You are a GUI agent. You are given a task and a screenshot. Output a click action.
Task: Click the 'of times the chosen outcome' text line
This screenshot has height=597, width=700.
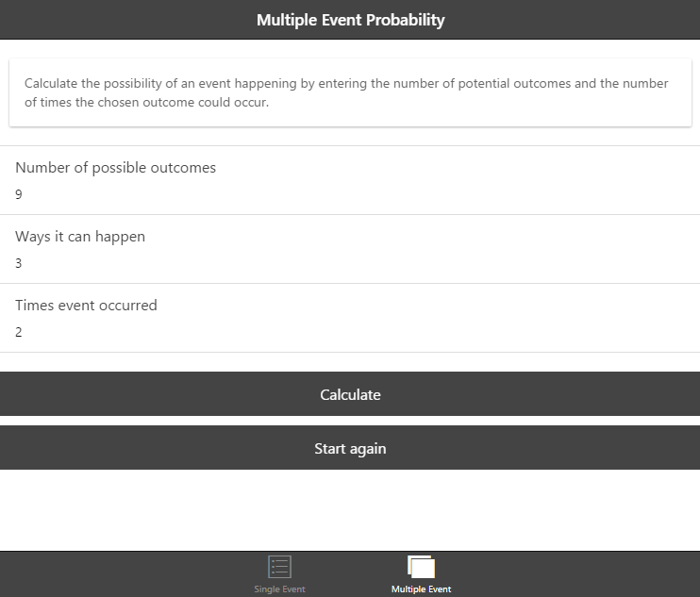click(146, 103)
